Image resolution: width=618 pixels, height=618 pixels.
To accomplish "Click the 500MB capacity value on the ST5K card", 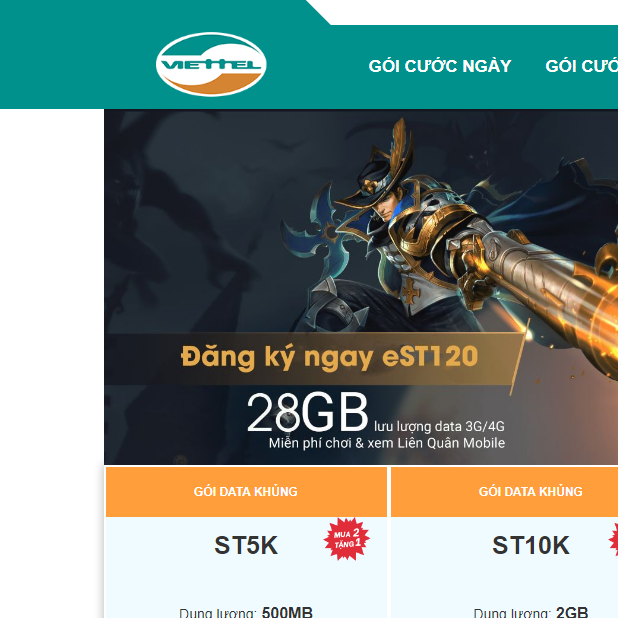I will (287, 612).
